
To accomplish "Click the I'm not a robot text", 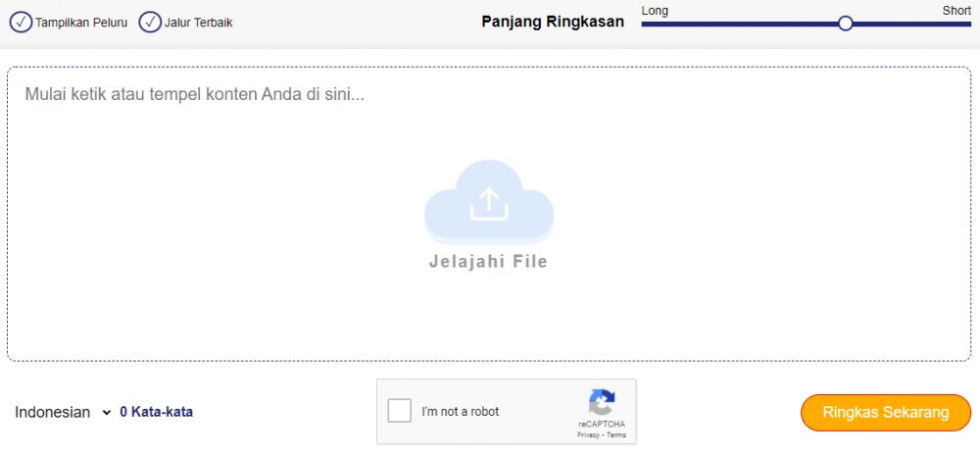I will [460, 412].
